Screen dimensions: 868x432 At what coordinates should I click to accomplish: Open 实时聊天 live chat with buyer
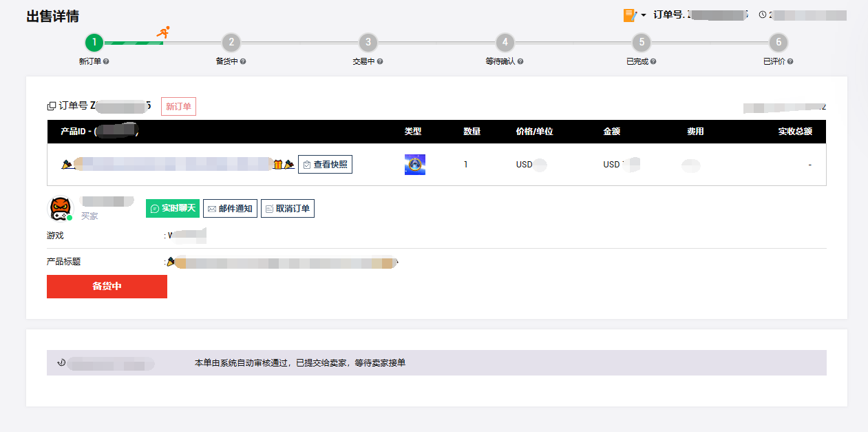point(173,209)
